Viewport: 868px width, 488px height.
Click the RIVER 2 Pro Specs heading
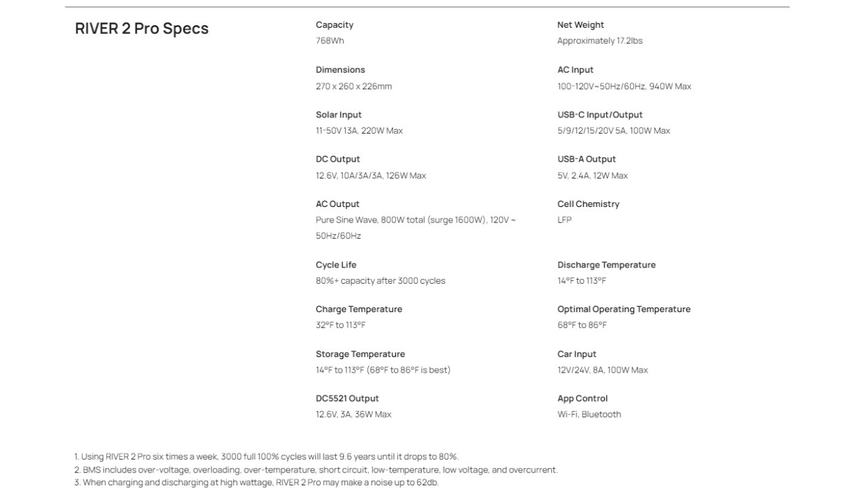click(142, 29)
